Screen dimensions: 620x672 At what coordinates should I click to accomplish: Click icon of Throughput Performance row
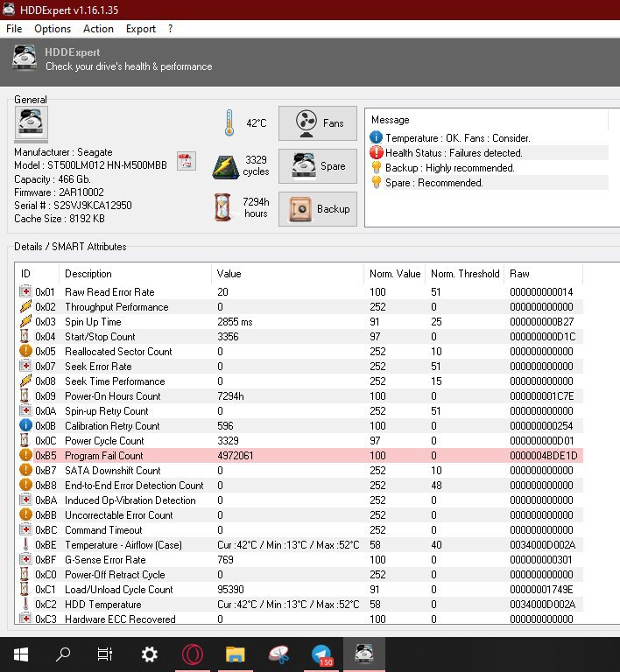click(25, 306)
